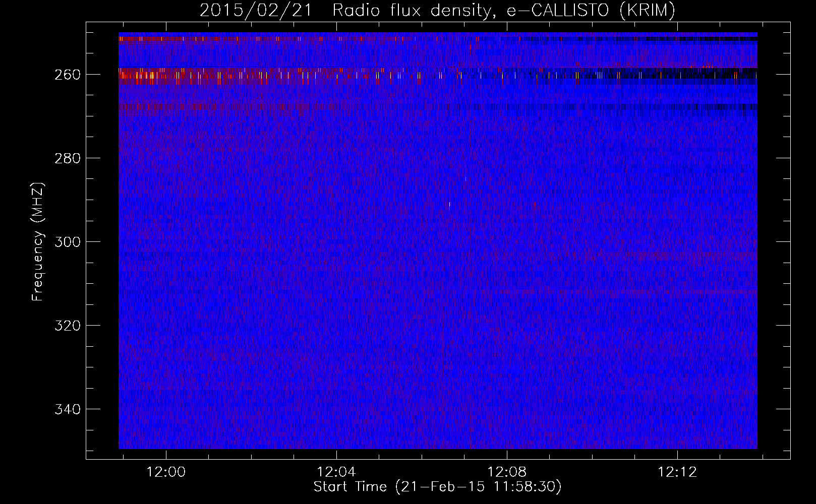816x504 pixels.
Task: Click the 12:04 time tick label
Action: tap(336, 472)
